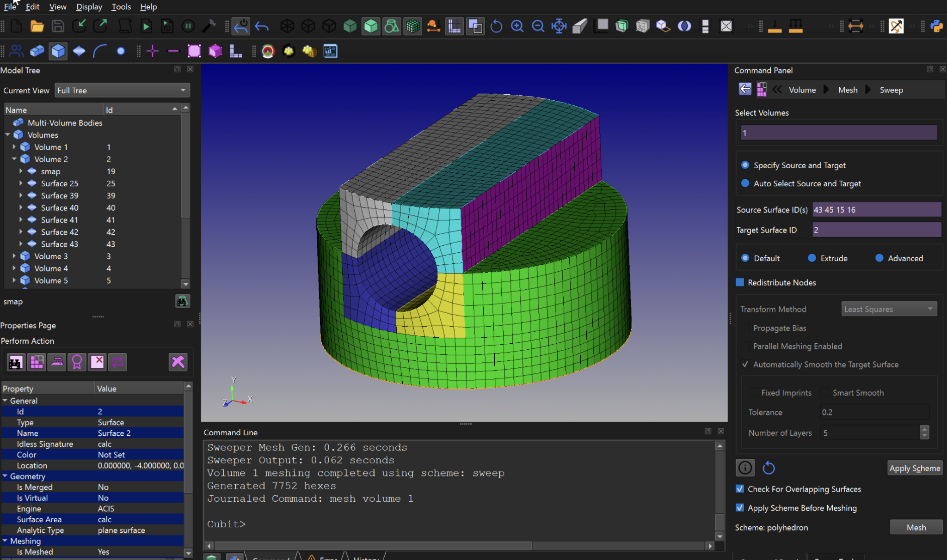This screenshot has width=947, height=560.
Task: Click the Save disk icon in toolbar
Action: click(58, 26)
